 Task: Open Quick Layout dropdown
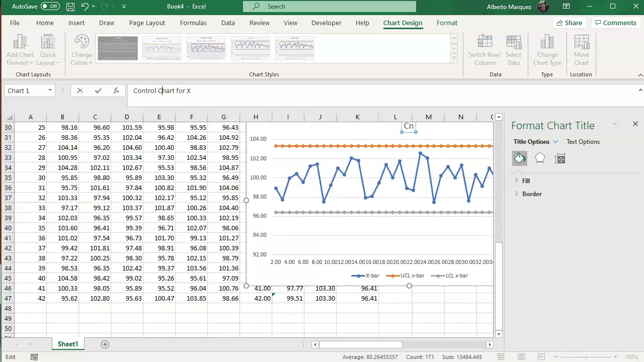click(x=48, y=50)
